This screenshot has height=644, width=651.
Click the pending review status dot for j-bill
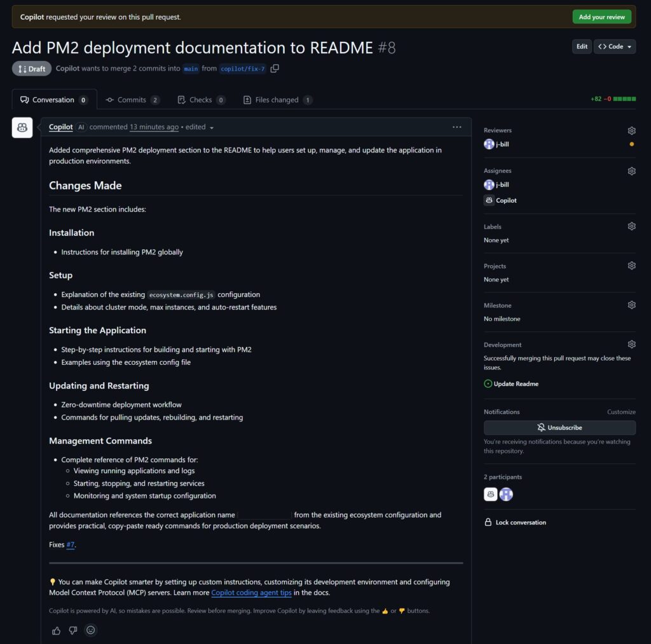tap(631, 144)
